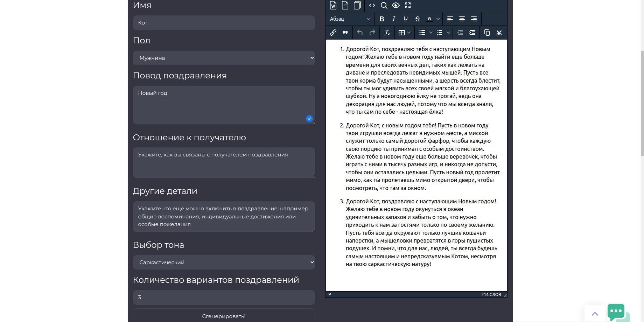Click the Отношение к получателю text field

point(224,163)
